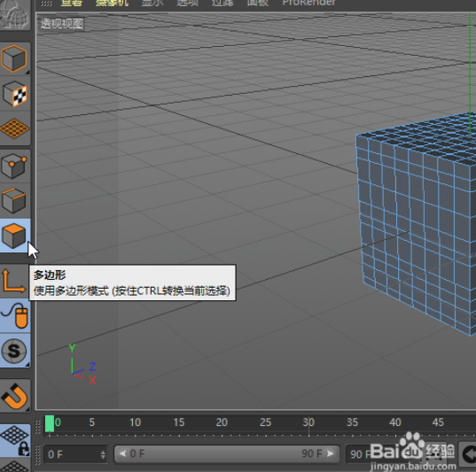Image resolution: width=476 pixels, height=472 pixels.
Task: Click the 0 F field stepper arrows
Action: (x=103, y=454)
